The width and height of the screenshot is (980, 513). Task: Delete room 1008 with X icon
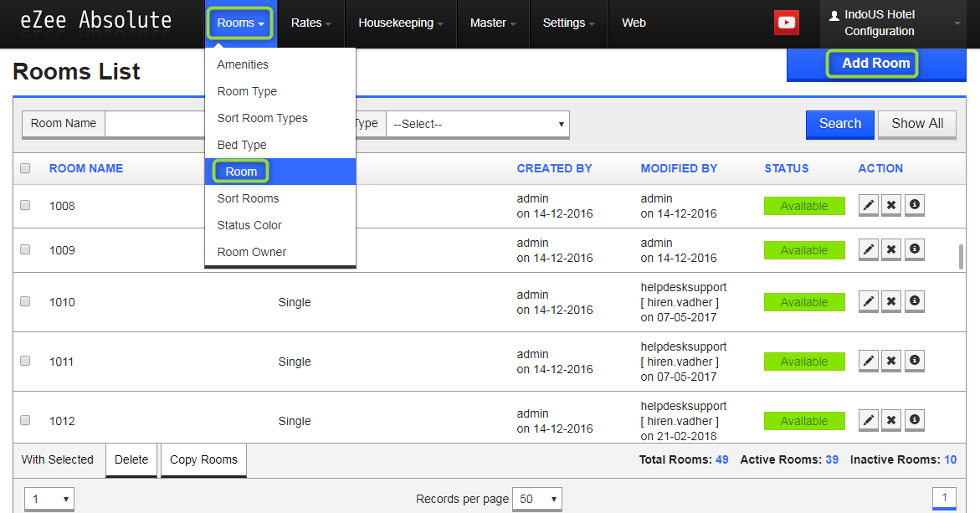tap(891, 205)
